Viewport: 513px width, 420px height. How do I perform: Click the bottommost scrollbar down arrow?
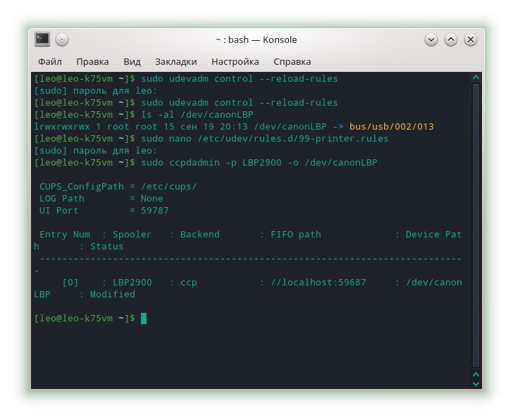click(476, 383)
